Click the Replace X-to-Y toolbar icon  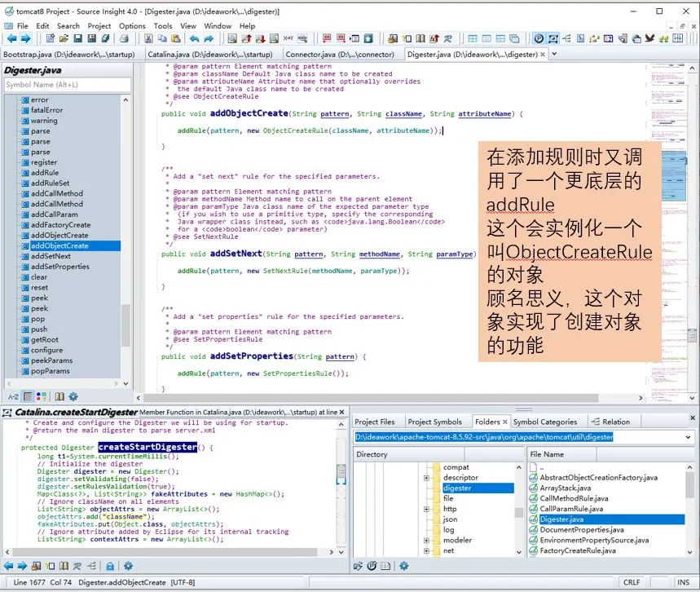[288, 39]
